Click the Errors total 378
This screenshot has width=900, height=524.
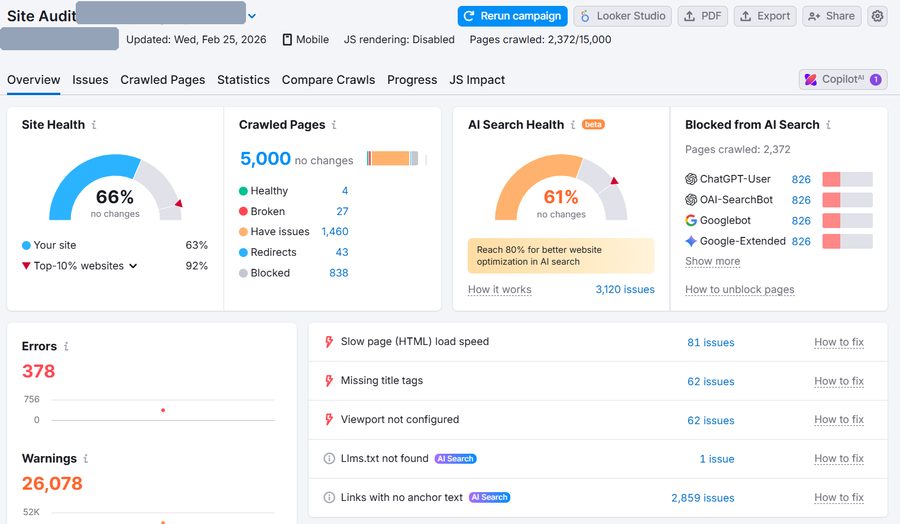[38, 371]
